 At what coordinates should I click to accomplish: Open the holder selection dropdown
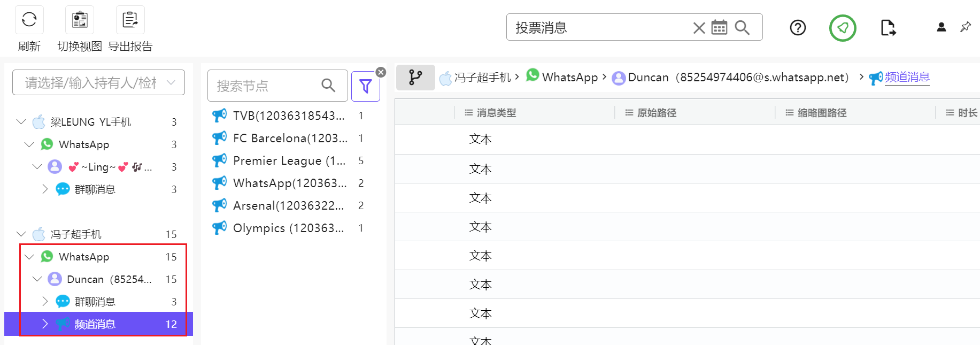98,82
